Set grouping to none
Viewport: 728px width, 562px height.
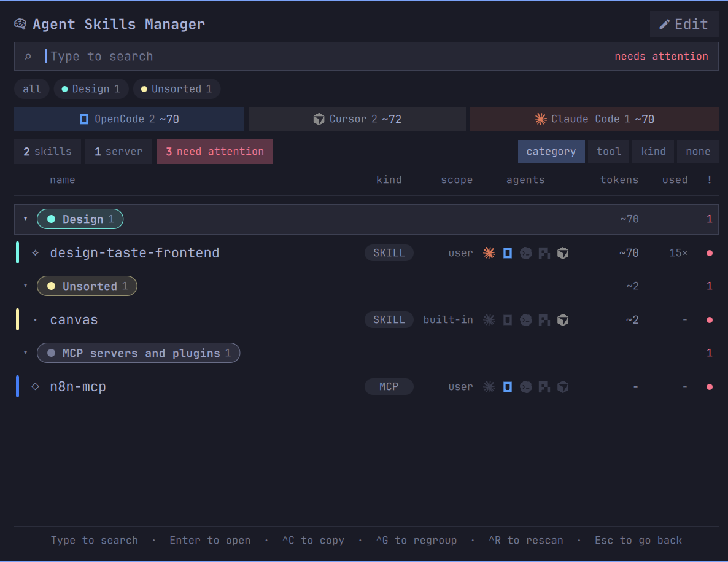pyautogui.click(x=698, y=152)
